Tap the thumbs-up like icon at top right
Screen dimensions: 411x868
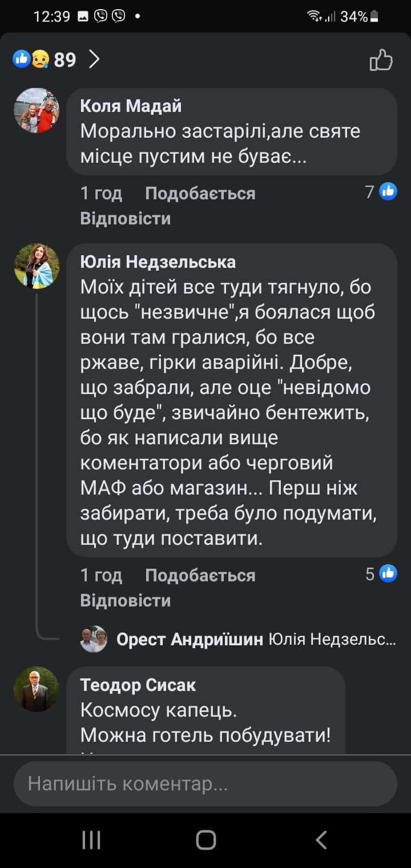coord(381,59)
